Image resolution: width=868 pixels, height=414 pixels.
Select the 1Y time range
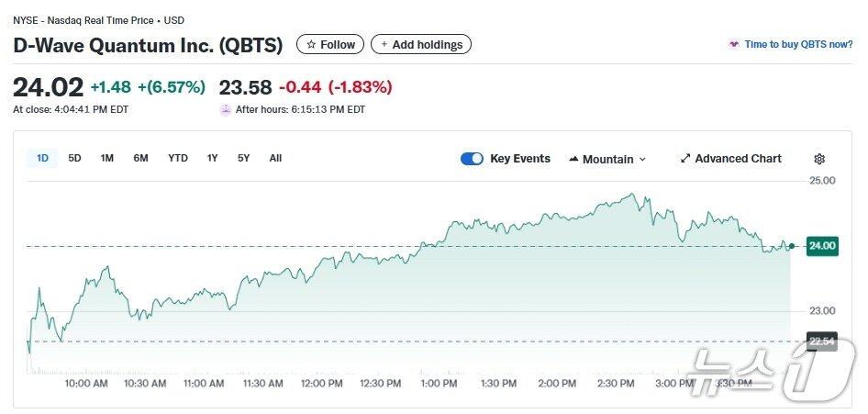[212, 158]
